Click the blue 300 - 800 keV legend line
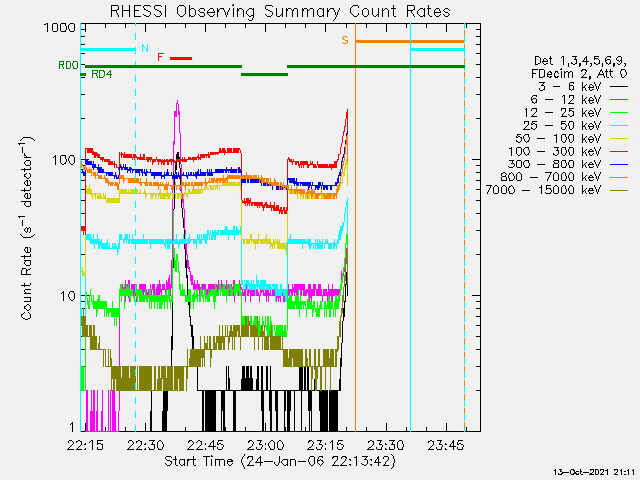Viewport: 640px width, 480px height. (x=619, y=164)
